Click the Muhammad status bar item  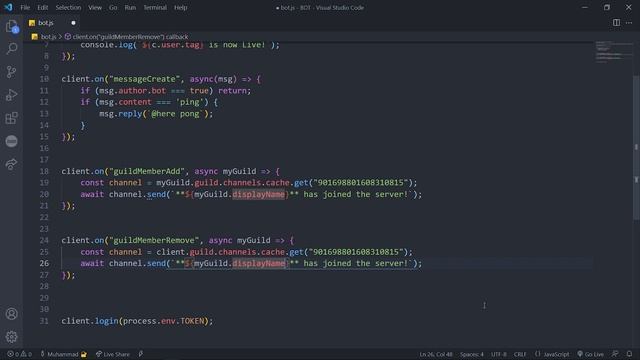coord(63,354)
